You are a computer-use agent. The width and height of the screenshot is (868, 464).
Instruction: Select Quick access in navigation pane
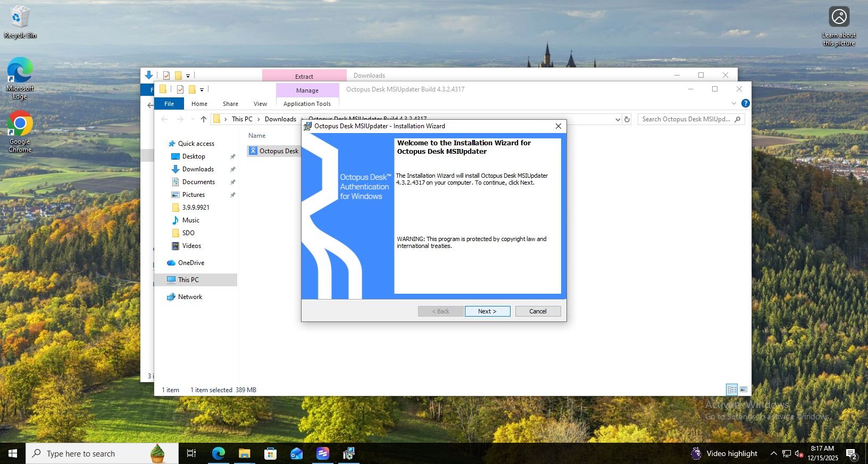pos(196,144)
